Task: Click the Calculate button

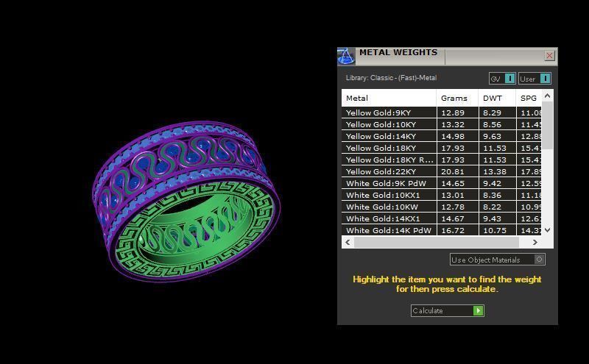Action: (x=447, y=311)
